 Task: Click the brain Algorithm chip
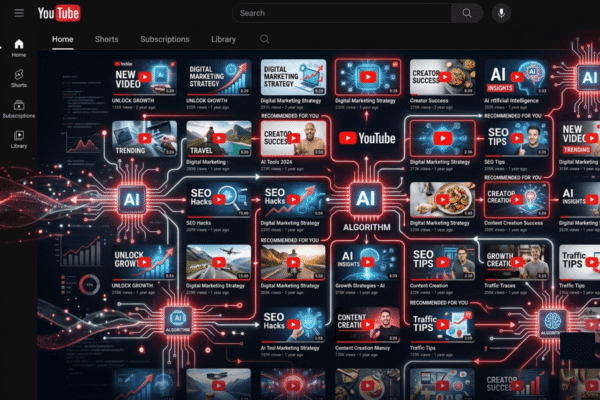pos(553,323)
